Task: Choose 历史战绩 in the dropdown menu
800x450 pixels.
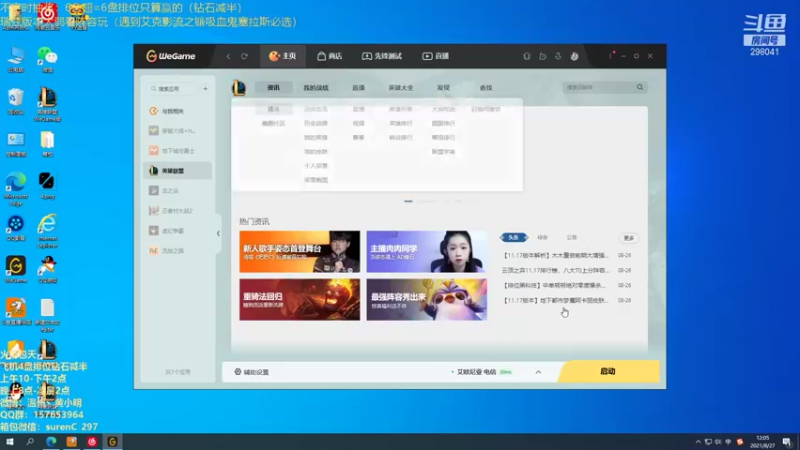Action: pos(316,123)
